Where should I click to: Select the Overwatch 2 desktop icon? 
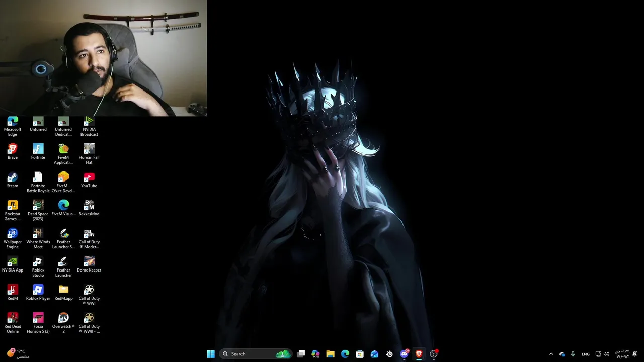[x=63, y=323]
